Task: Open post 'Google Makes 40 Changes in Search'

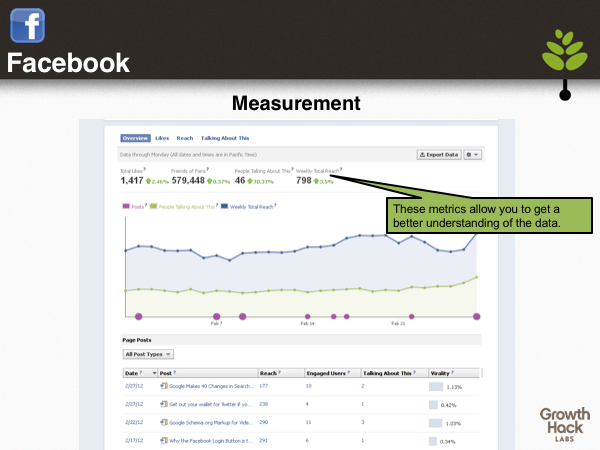Action: point(211,386)
